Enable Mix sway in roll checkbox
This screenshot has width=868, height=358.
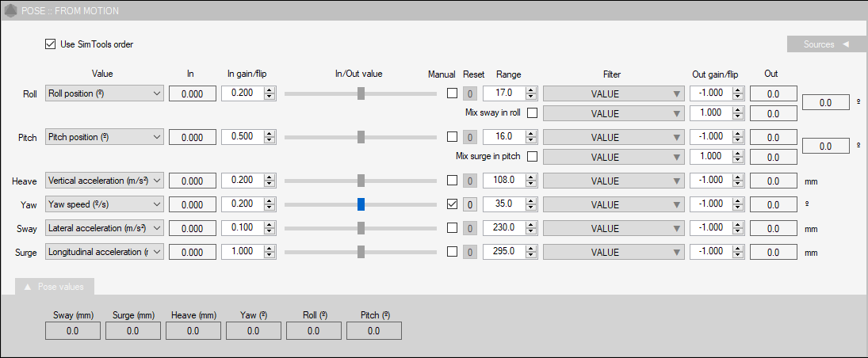532,113
